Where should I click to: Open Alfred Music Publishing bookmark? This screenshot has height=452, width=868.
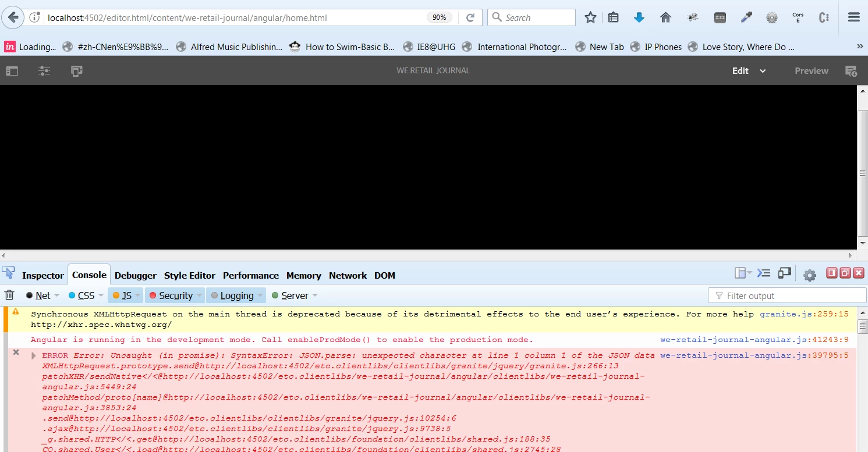pos(229,47)
